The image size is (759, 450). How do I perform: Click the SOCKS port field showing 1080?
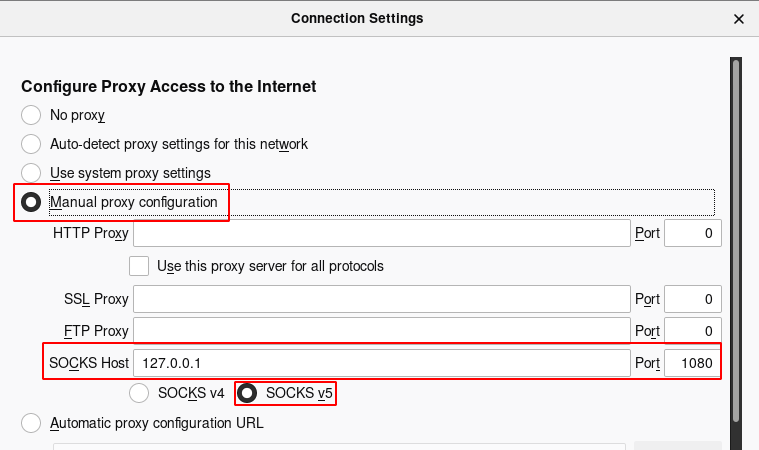(692, 362)
